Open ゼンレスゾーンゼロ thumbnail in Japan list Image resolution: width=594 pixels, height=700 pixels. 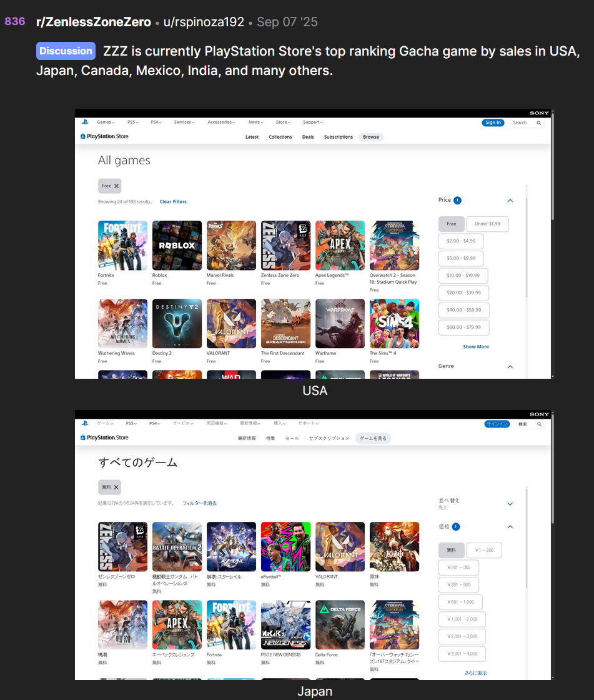point(122,546)
